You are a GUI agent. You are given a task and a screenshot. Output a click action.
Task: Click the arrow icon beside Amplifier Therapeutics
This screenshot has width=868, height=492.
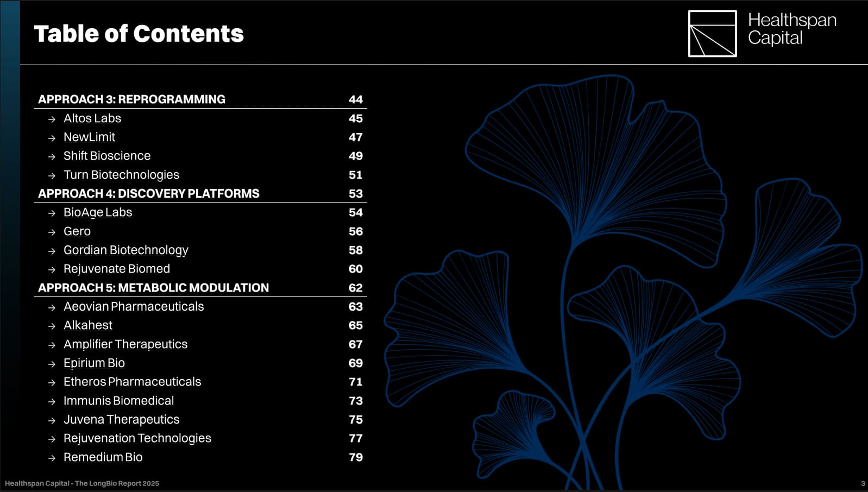pyautogui.click(x=52, y=345)
